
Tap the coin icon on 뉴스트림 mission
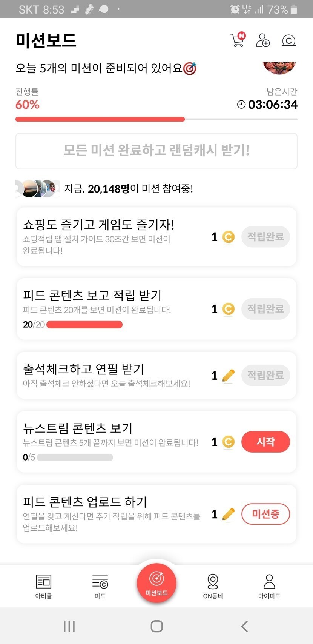[228, 442]
